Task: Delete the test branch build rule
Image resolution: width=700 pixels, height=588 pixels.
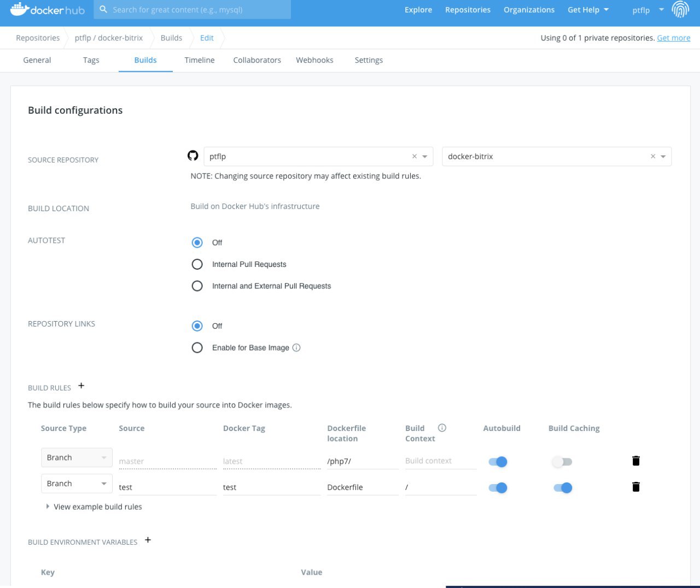Action: click(636, 486)
